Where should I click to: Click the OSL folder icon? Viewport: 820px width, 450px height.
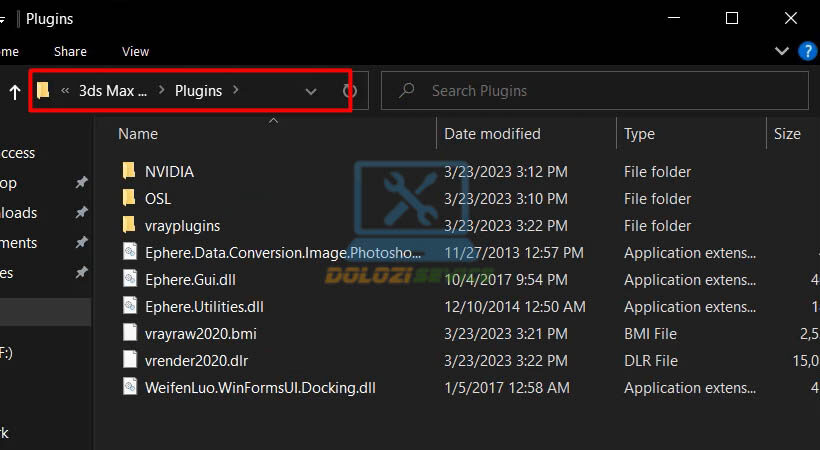point(128,199)
